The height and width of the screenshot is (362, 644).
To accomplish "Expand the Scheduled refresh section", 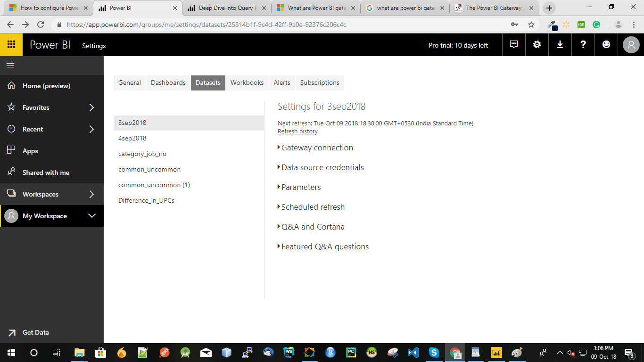I will [311, 207].
